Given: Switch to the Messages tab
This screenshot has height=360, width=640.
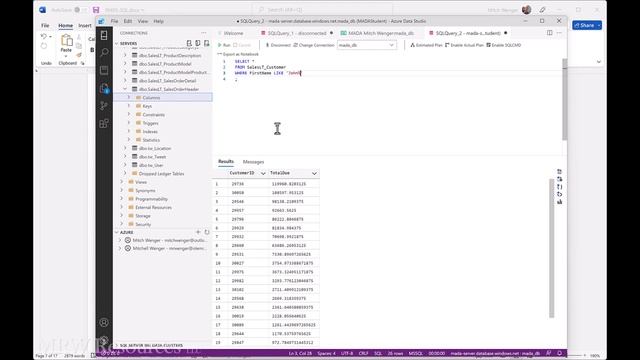Looking at the screenshot, I should click(253, 162).
